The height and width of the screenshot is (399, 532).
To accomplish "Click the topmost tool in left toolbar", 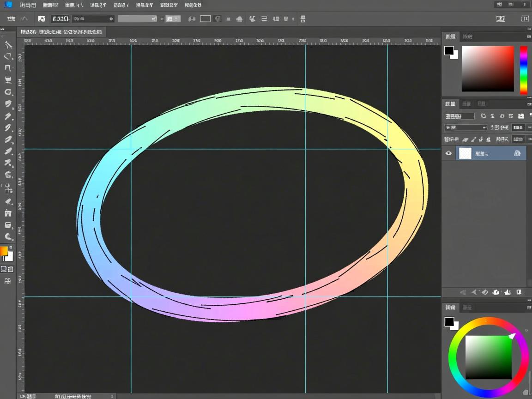I will pyautogui.click(x=8, y=45).
